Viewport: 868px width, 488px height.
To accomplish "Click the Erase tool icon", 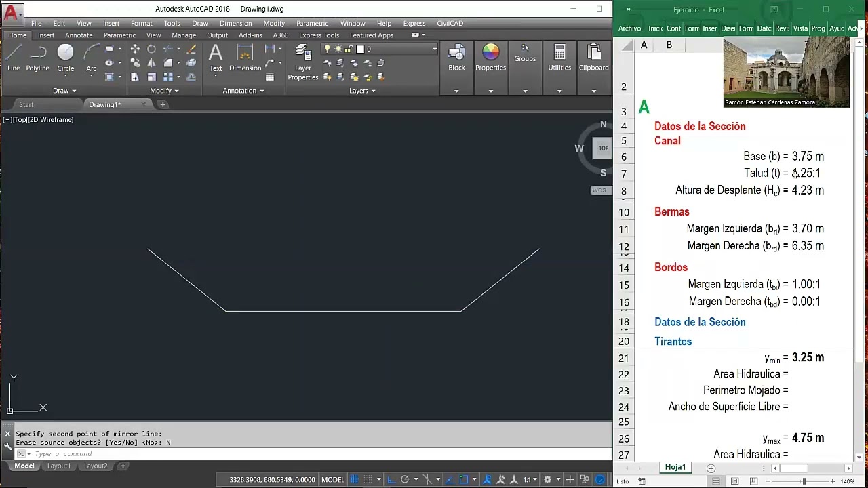I will click(x=191, y=49).
